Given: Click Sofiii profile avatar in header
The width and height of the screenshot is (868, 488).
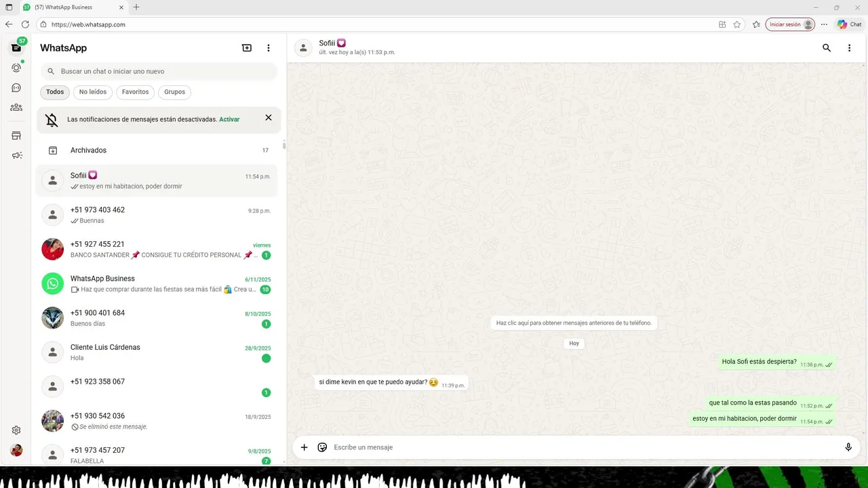Looking at the screenshot, I should coord(303,48).
